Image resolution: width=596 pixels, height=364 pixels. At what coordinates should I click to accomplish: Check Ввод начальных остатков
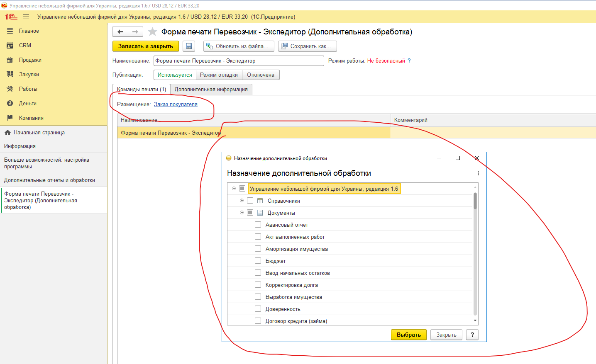coord(258,273)
